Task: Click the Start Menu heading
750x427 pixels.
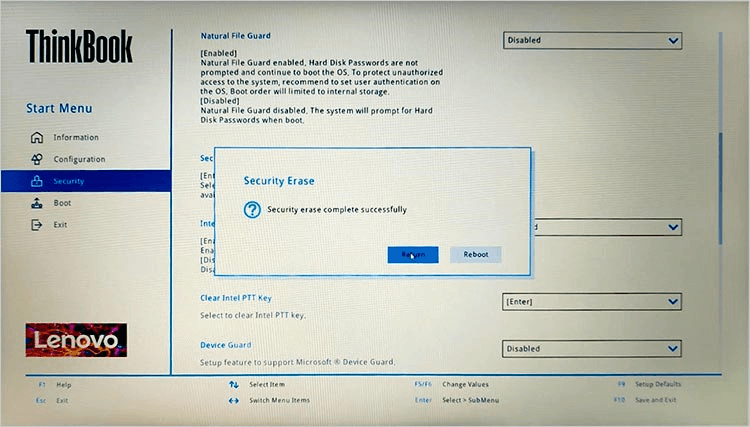Action: pyautogui.click(x=59, y=109)
